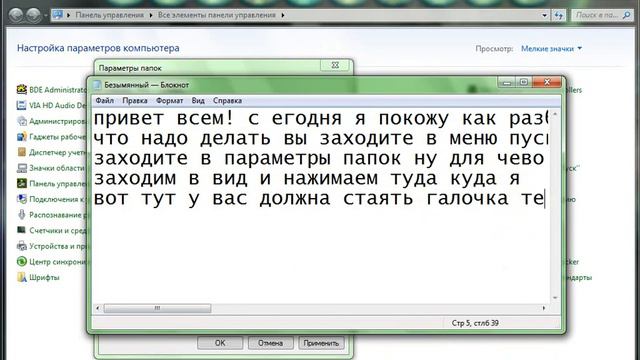640x360 pixels.
Task: Open the Центр синхронизации link
Action: (x=57, y=262)
